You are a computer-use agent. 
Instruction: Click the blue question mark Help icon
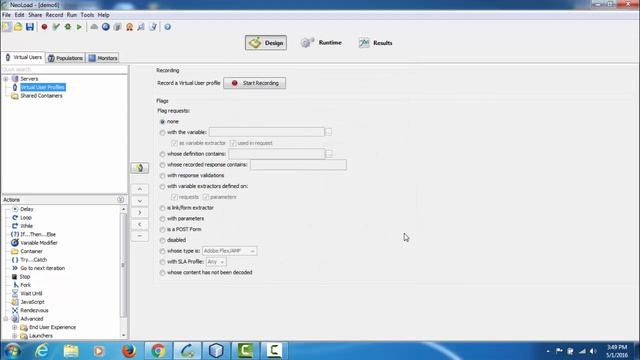(168, 27)
